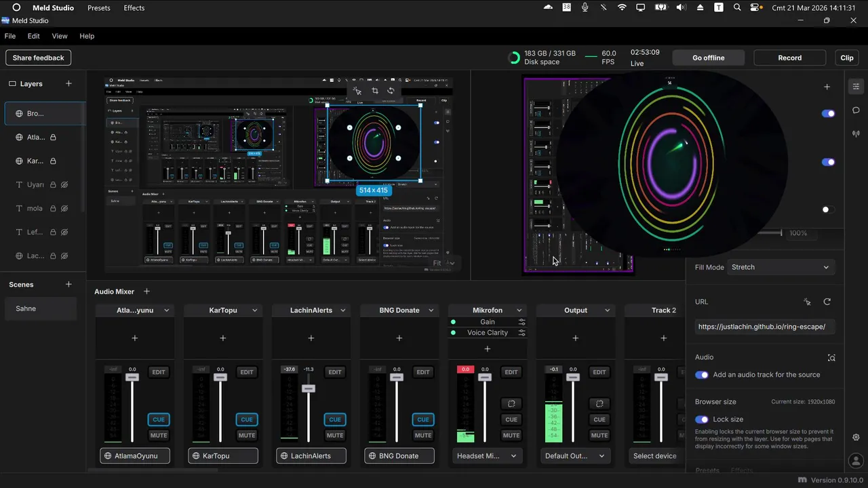Expand the LachinAlerts track header dropdown
This screenshot has width=868, height=488.
click(343, 310)
